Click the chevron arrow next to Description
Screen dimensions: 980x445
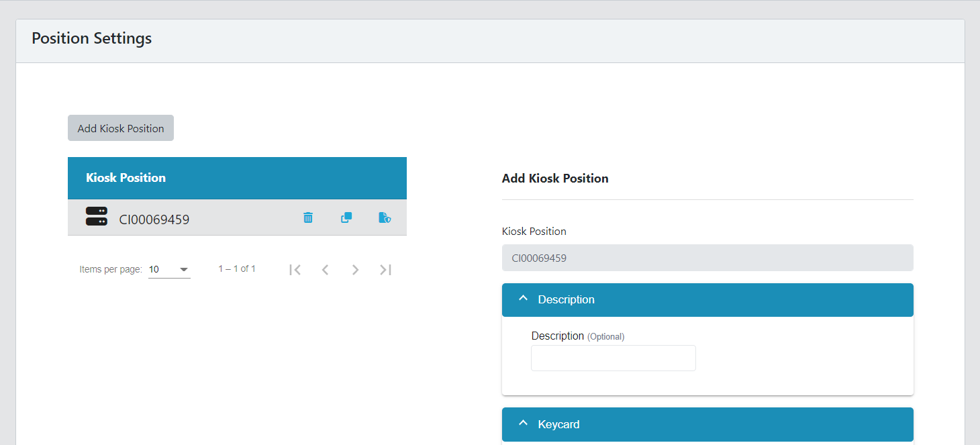(524, 299)
